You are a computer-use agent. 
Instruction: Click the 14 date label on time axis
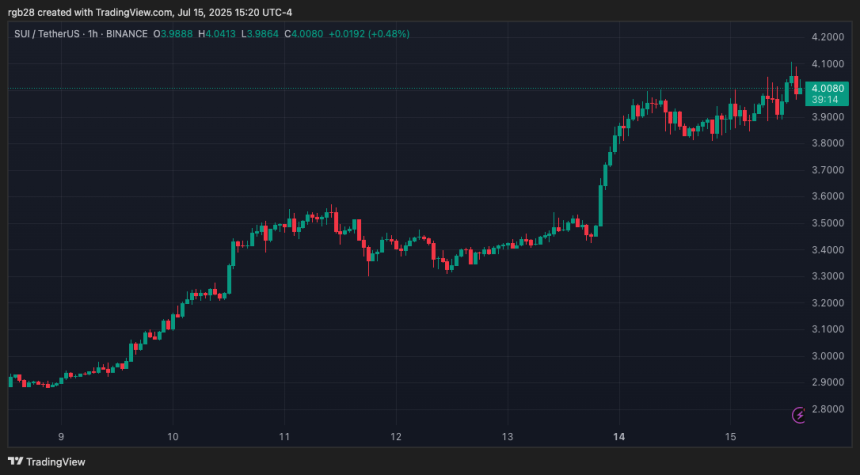(619, 437)
